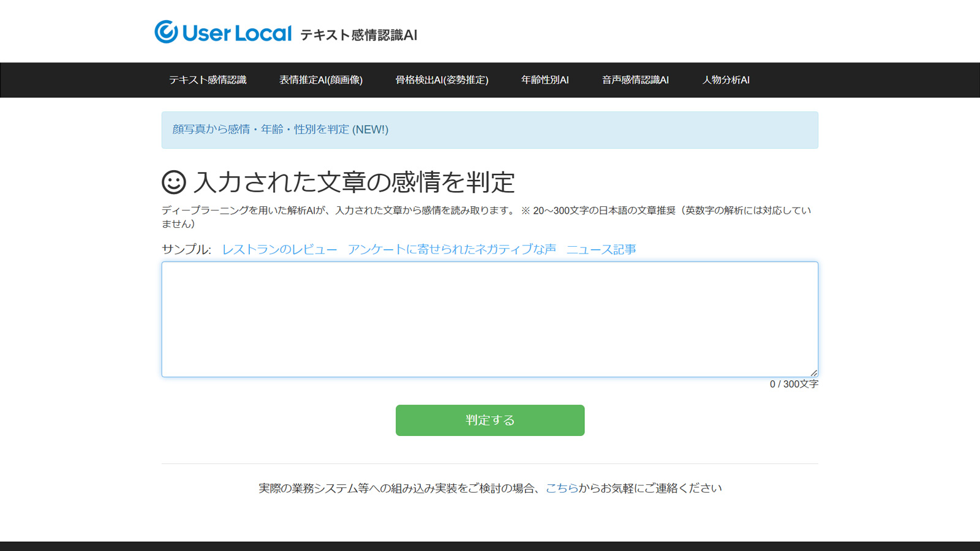
Task: Click the green 判定する button
Action: coord(490,421)
